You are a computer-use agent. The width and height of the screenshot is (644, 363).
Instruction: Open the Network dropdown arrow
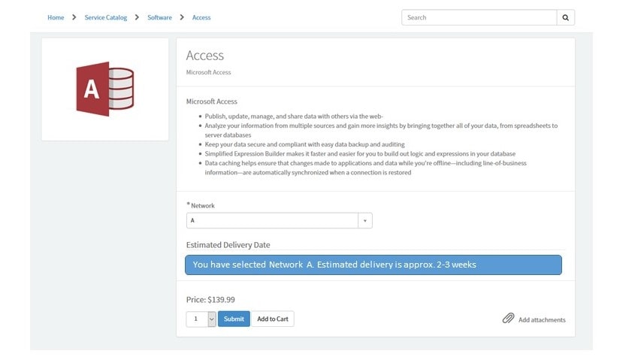coord(364,220)
